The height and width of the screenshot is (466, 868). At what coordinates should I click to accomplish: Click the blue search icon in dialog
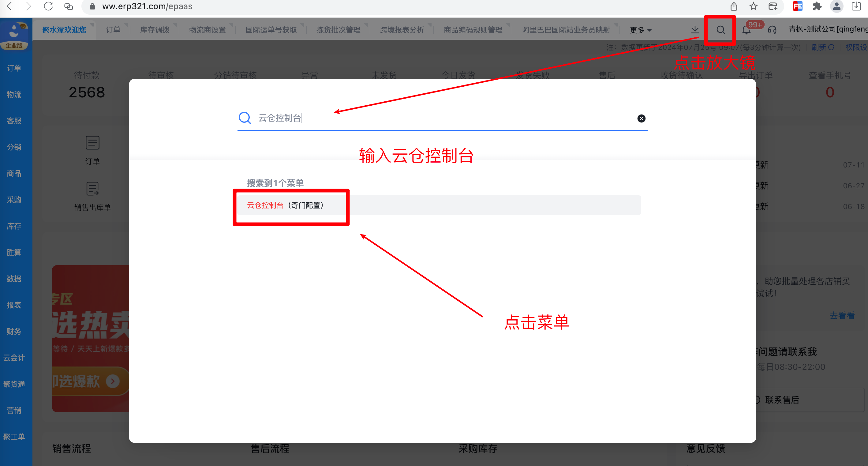tap(245, 118)
